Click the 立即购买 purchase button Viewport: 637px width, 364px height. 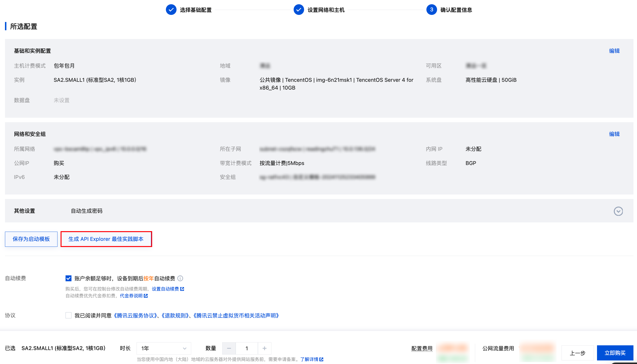tap(615, 353)
